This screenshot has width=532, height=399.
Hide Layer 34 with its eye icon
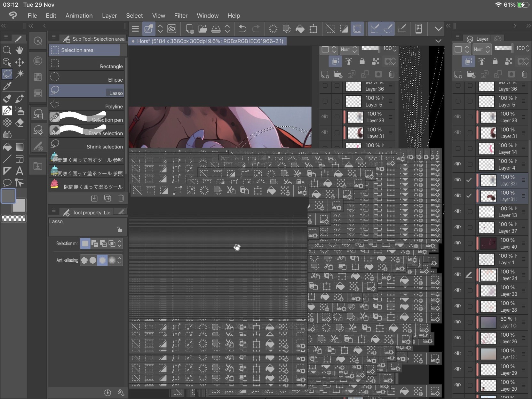[x=458, y=275]
